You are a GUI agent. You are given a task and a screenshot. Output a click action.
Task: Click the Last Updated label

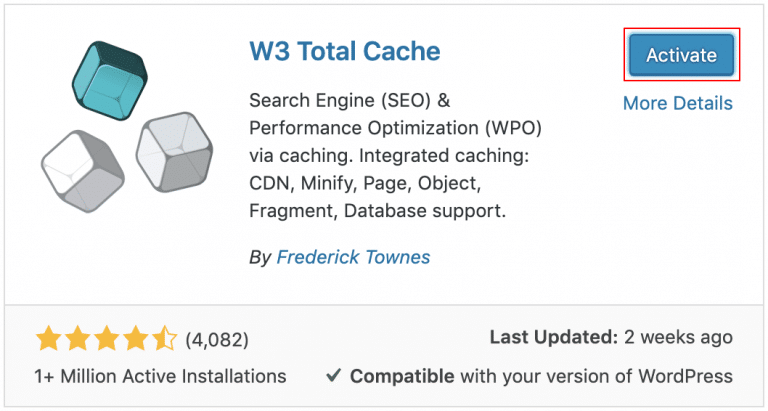553,338
